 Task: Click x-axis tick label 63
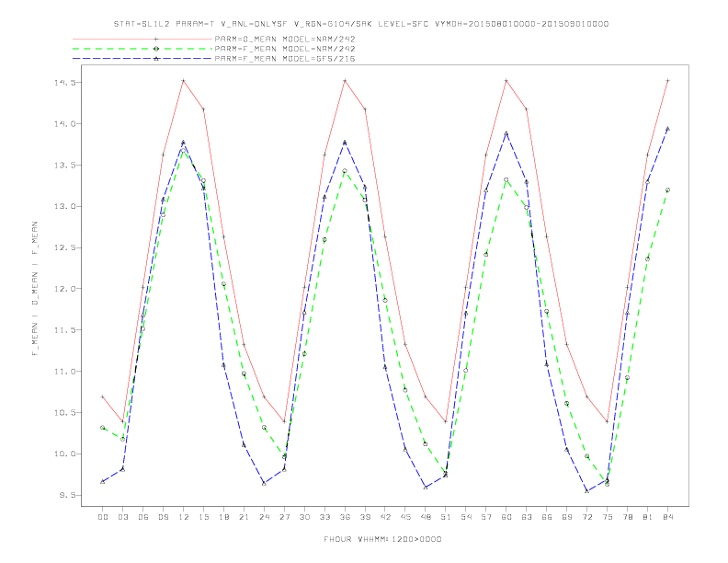(x=527, y=517)
